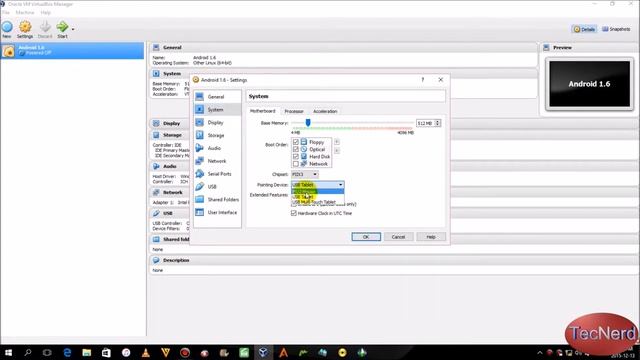Select Serial Ports category in the Settings sidebar
Viewport: 640px width, 360px height.
pyautogui.click(x=217, y=174)
